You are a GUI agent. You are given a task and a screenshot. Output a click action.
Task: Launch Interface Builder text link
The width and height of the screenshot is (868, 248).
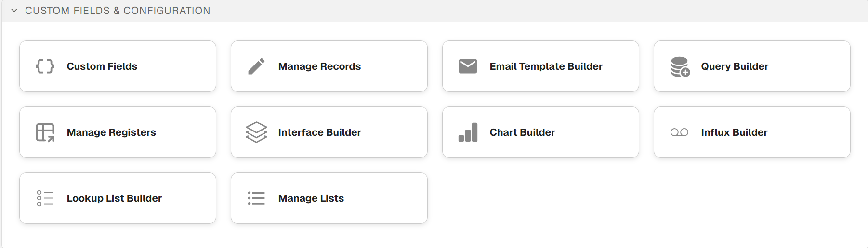click(319, 132)
